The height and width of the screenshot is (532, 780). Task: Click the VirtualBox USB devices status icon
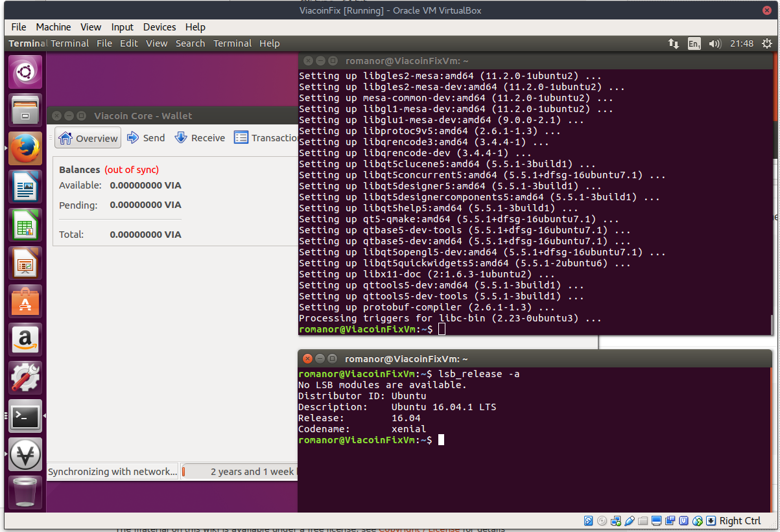click(630, 521)
